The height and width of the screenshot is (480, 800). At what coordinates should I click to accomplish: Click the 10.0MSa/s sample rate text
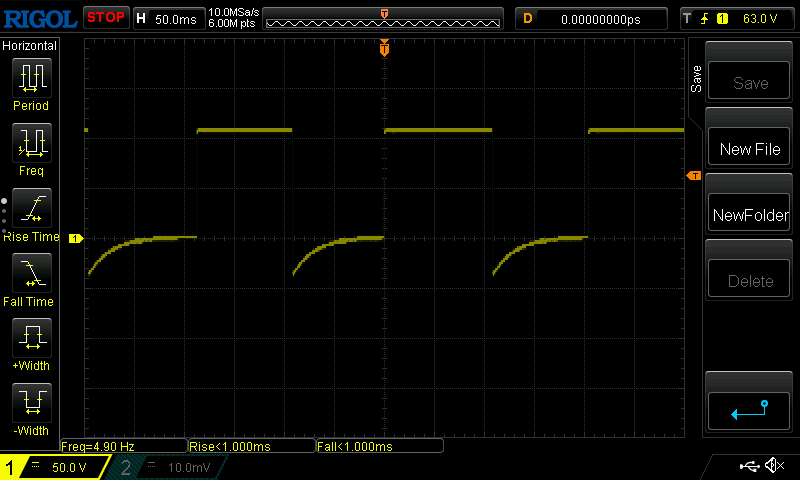[x=234, y=12]
